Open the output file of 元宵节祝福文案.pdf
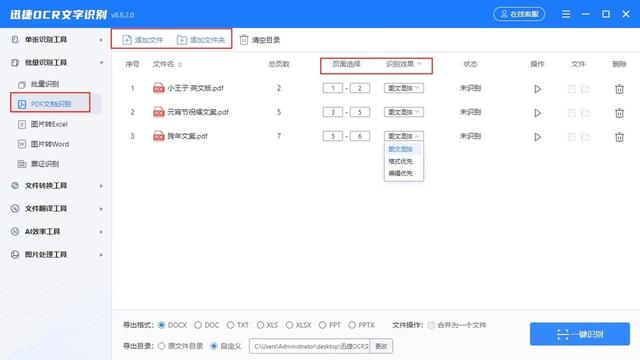 (571, 113)
